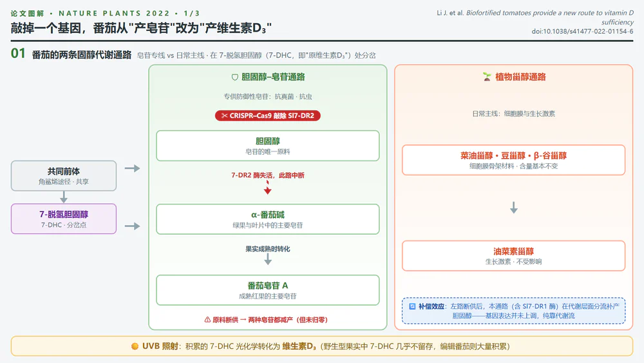Click the 植物甾醇通路 panel heading
Image resolution: width=644 pixels, height=363 pixels.
click(520, 77)
